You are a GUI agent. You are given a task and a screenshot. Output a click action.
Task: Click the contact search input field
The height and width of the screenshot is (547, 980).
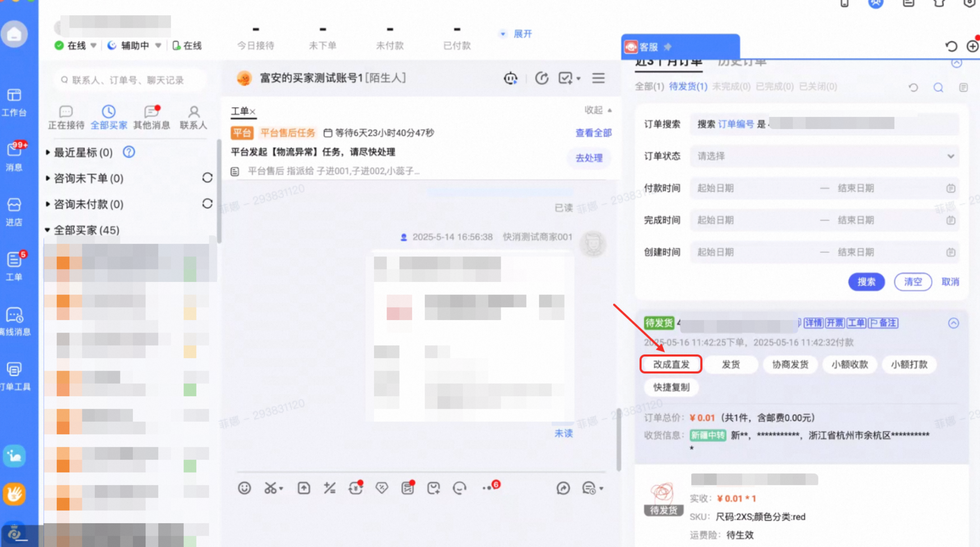(131, 80)
